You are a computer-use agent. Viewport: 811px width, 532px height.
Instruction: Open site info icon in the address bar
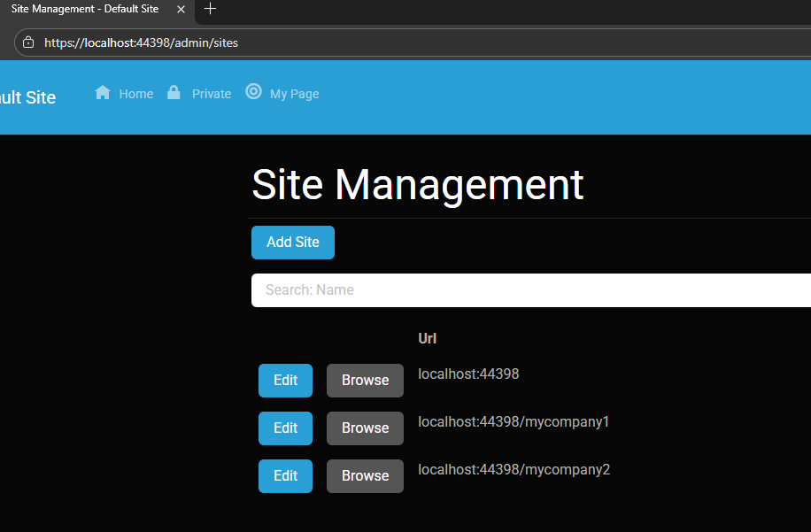click(28, 42)
